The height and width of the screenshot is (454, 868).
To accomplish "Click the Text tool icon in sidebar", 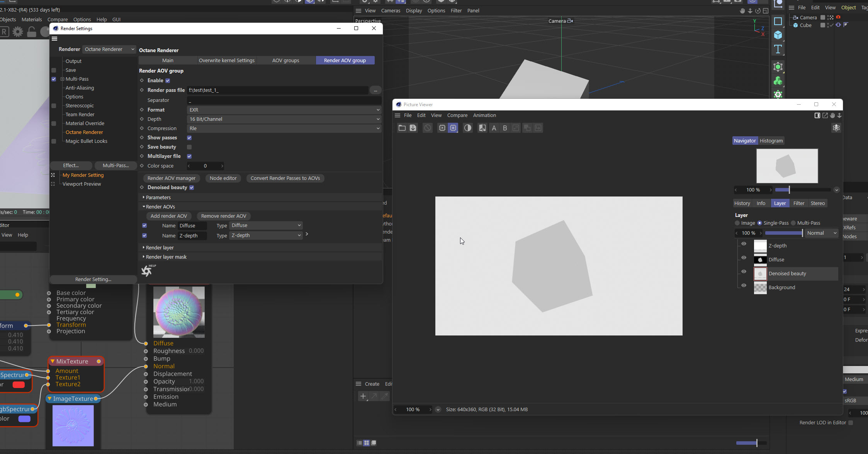I will pyautogui.click(x=778, y=49).
